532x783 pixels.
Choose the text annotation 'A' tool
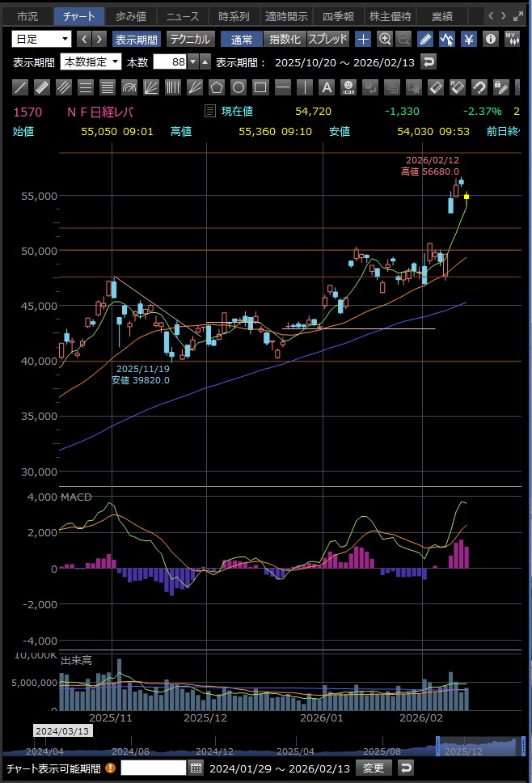coord(325,87)
